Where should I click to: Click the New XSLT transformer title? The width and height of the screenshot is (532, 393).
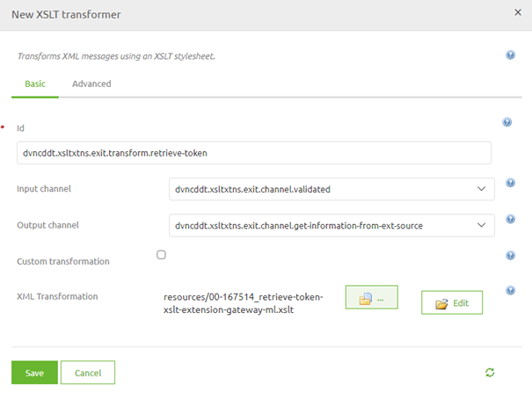click(x=66, y=15)
